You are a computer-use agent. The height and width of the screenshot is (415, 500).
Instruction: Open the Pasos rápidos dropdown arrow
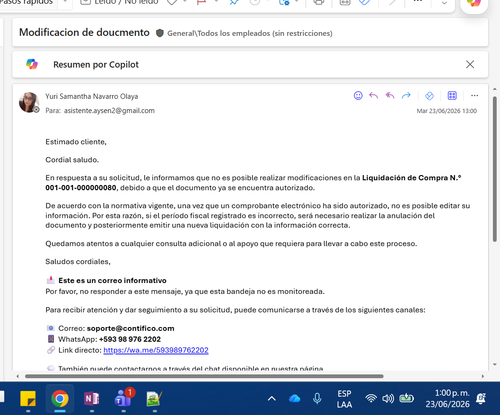pos(65,2)
